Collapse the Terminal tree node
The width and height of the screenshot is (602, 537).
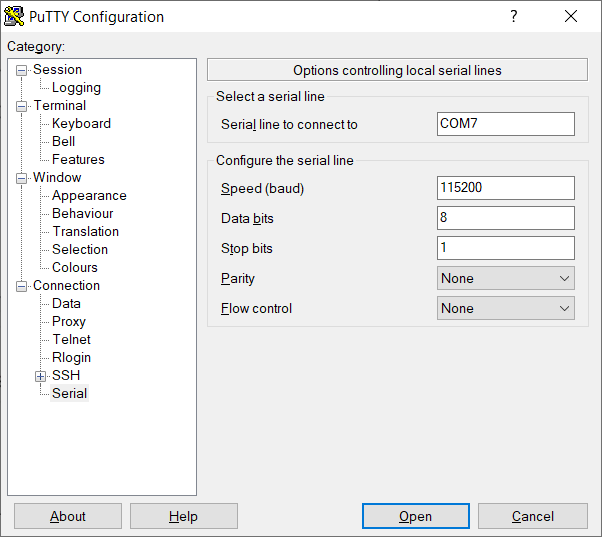click(x=23, y=106)
